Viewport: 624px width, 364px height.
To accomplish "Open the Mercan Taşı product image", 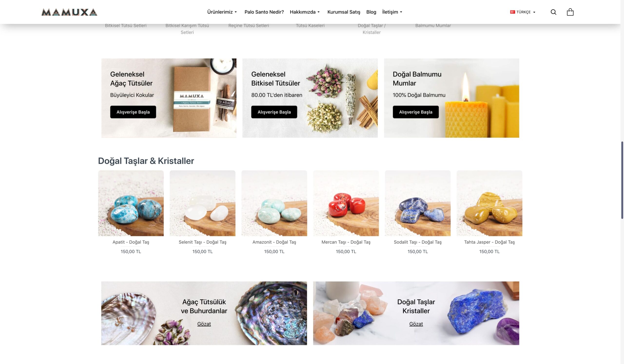I will [x=346, y=203].
